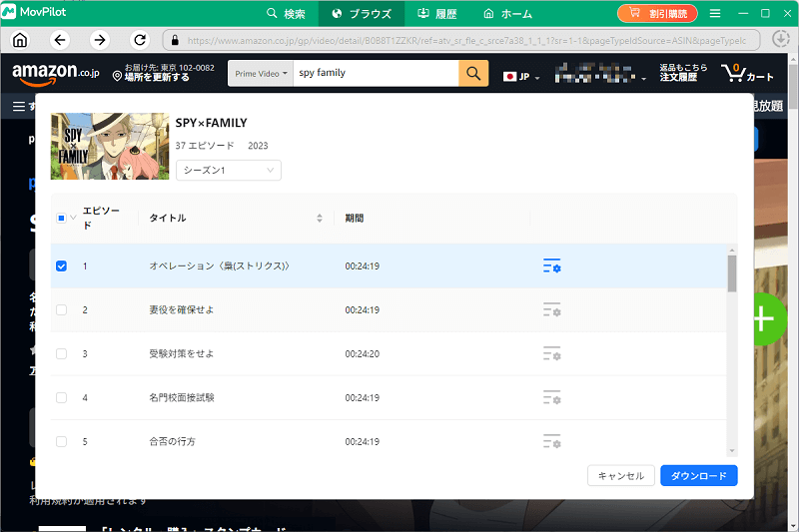Image resolution: width=799 pixels, height=532 pixels.
Task: Open settings for episode 1 オペレーション
Action: click(x=552, y=266)
